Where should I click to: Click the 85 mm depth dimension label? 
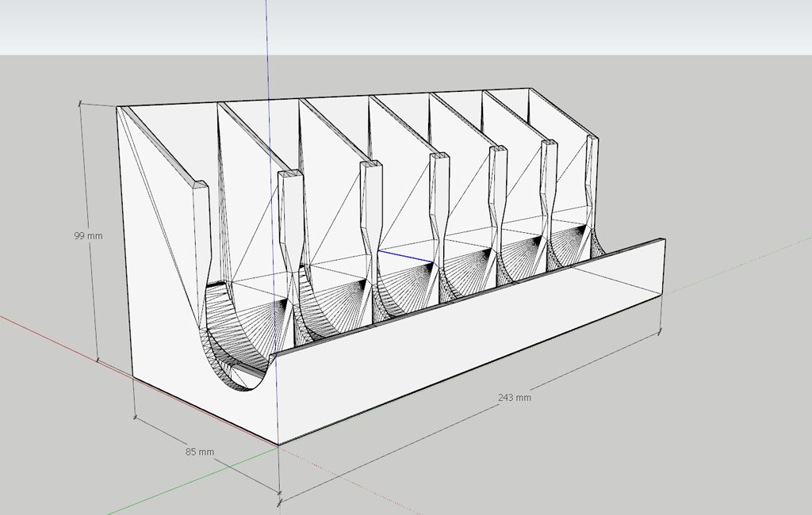click(x=200, y=452)
